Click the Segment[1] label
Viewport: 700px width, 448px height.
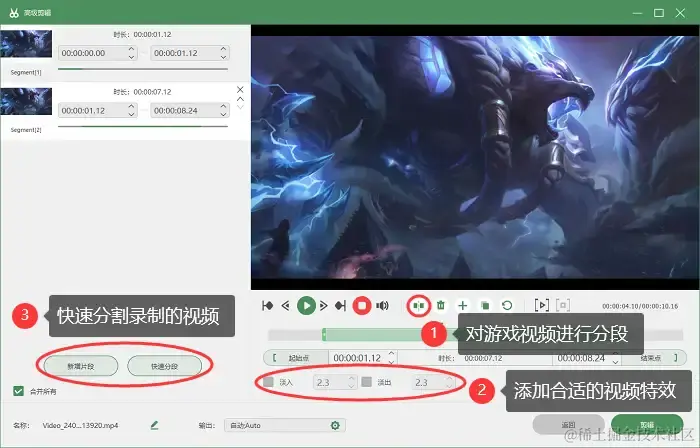pyautogui.click(x=26, y=72)
